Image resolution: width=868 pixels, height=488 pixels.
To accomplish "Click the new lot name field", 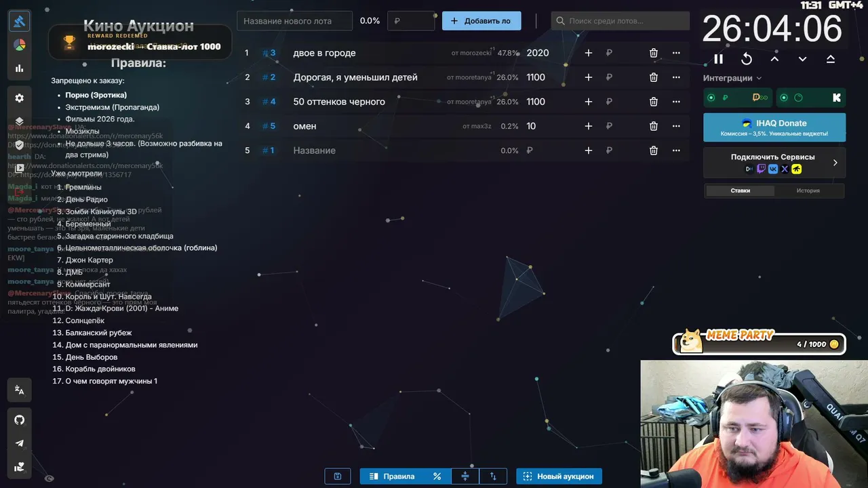I will tap(295, 21).
